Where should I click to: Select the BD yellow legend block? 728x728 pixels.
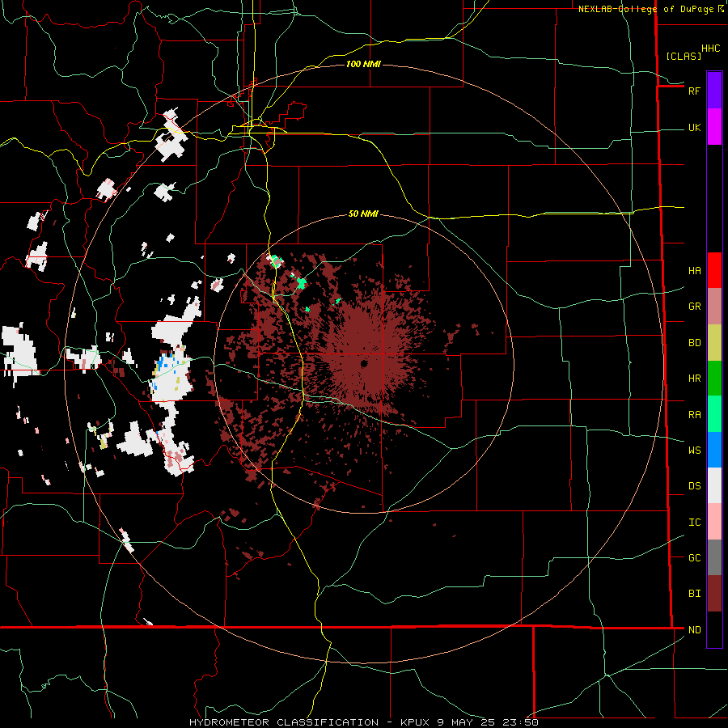coord(714,342)
